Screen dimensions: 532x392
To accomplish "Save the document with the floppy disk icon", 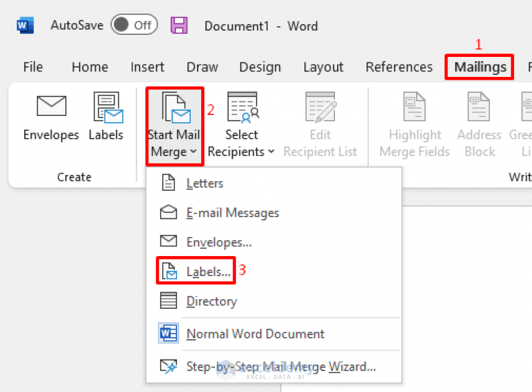I will point(179,26).
